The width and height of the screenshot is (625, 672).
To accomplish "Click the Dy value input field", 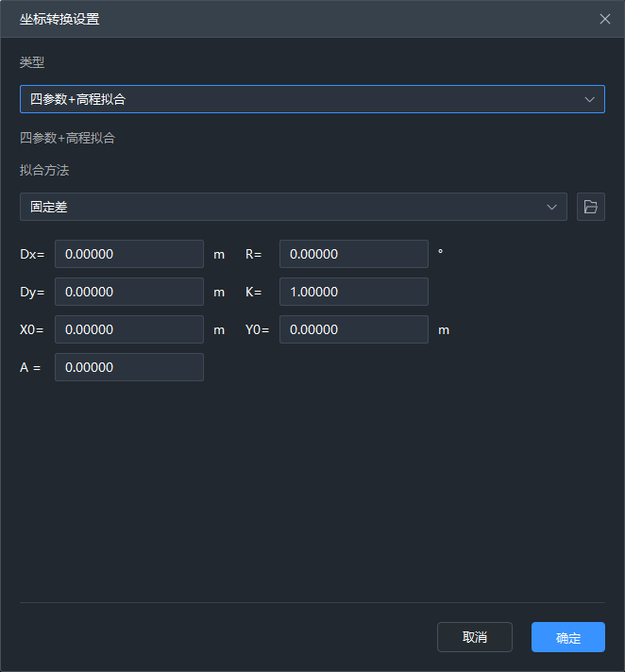I will 129,292.
